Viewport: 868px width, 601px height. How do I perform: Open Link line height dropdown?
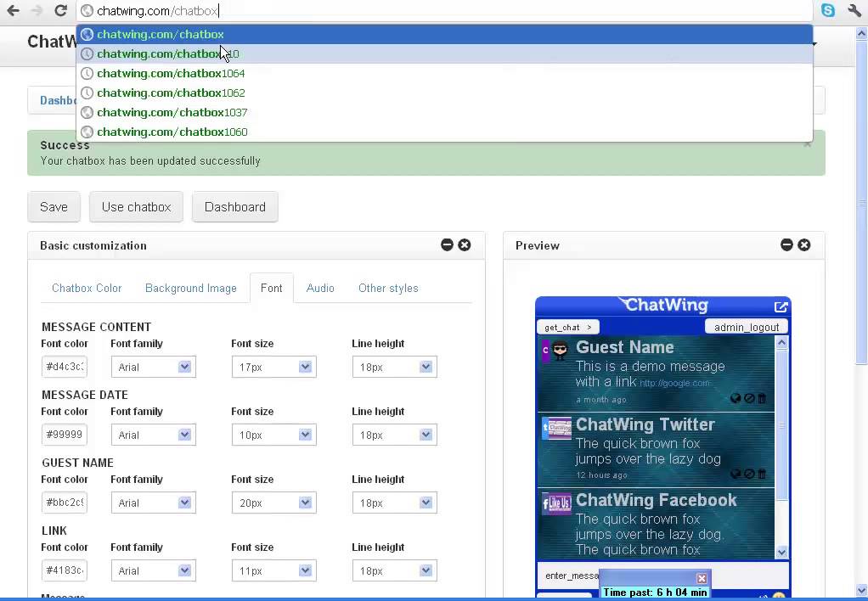(x=395, y=570)
